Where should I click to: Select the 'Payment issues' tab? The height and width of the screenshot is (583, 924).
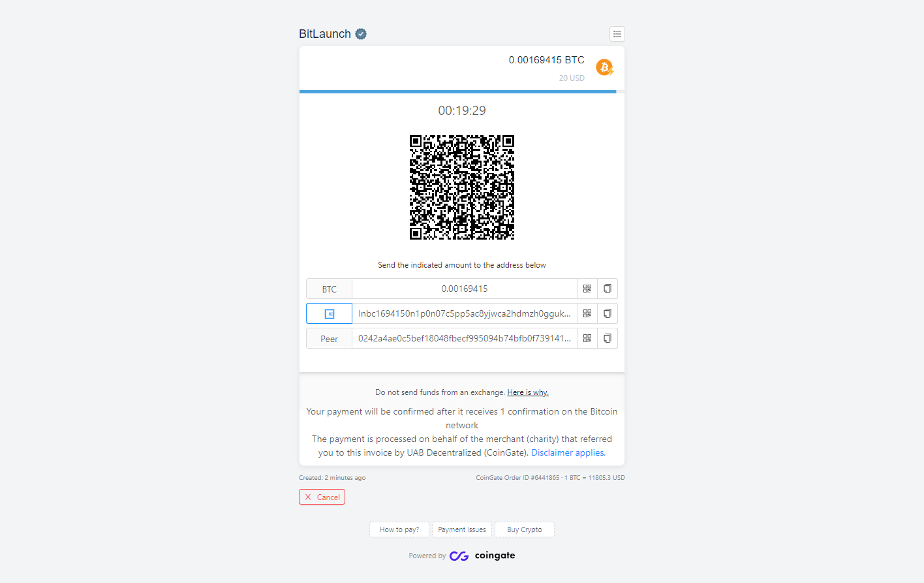click(462, 529)
